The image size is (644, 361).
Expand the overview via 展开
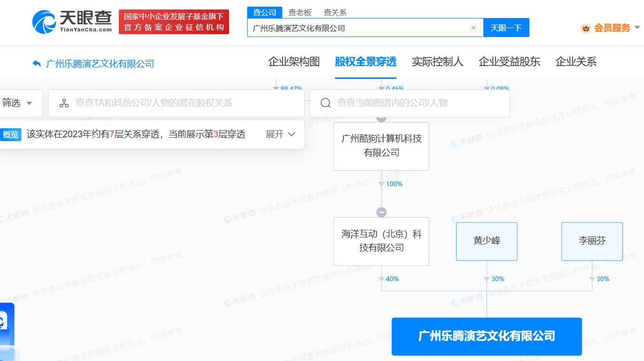pyautogui.click(x=280, y=134)
